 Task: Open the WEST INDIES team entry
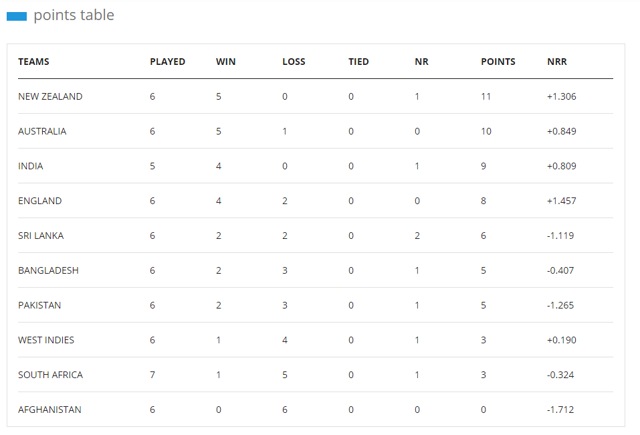tap(46, 340)
